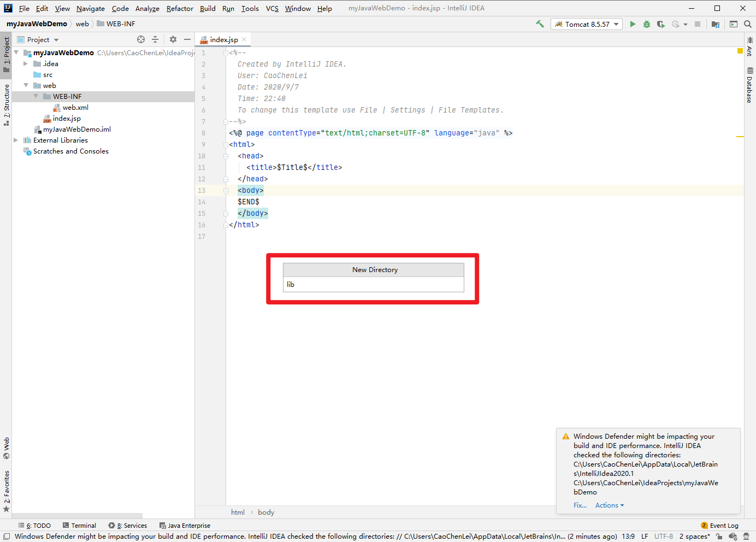756x542 pixels.
Task: Run with coverage icon in toolbar
Action: pos(661,24)
